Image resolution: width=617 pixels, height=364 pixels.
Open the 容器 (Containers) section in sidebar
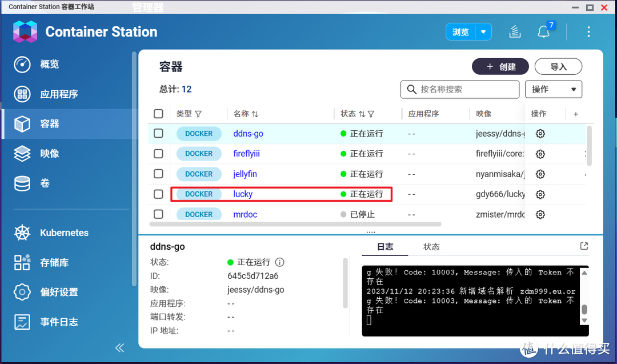click(x=49, y=123)
